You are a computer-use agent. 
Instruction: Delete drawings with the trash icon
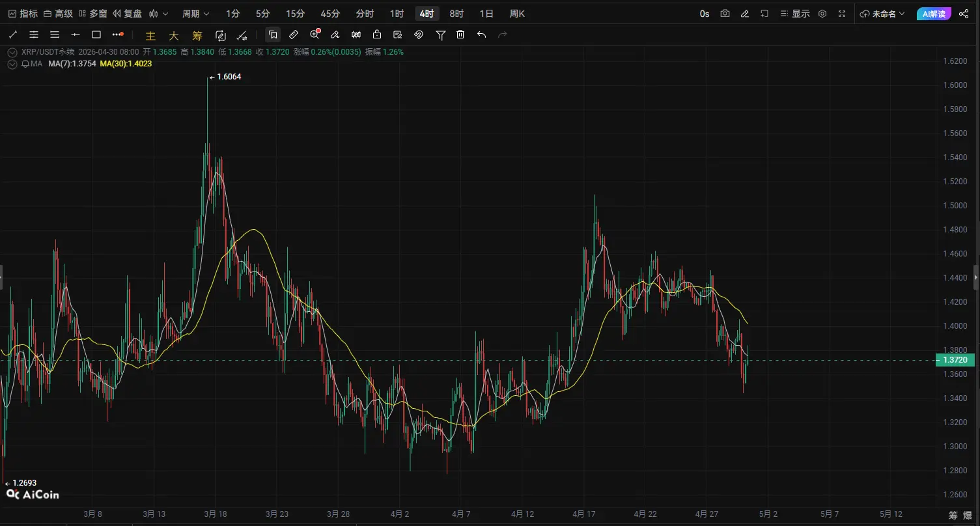click(x=460, y=35)
